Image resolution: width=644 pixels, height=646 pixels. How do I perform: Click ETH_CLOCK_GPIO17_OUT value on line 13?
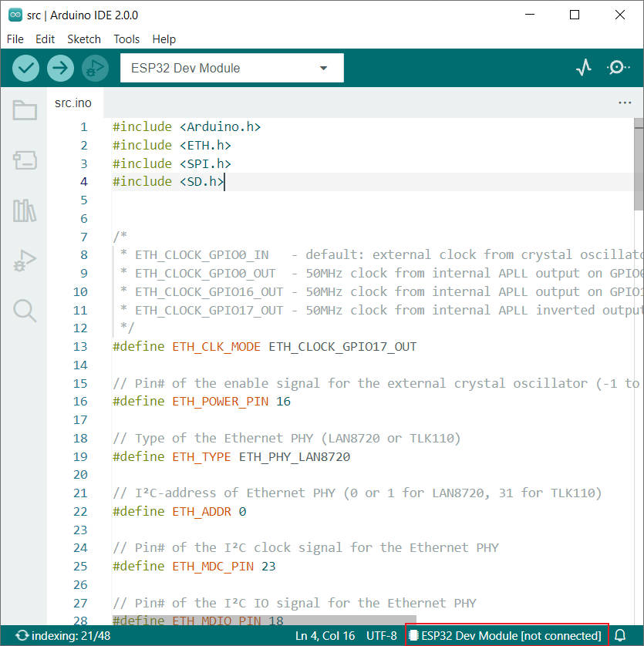click(342, 347)
